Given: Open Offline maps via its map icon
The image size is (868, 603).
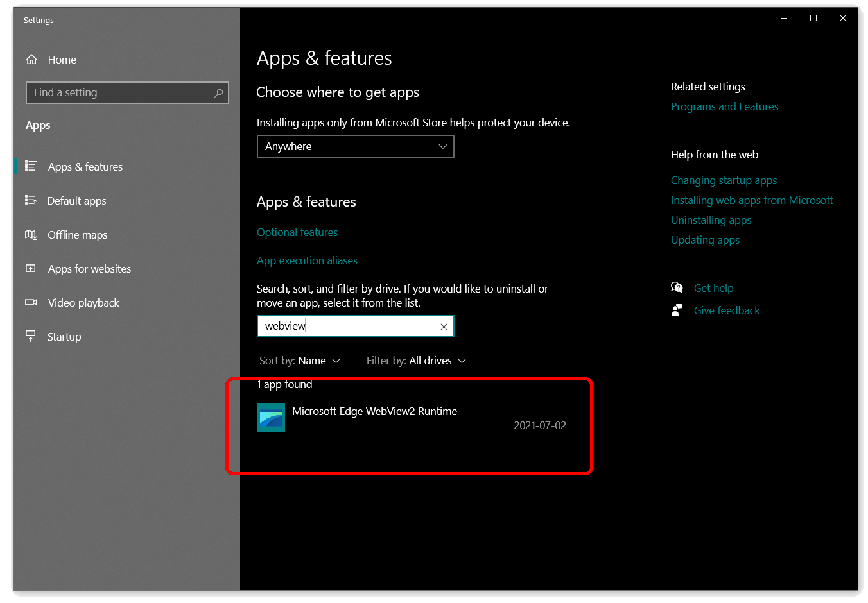Looking at the screenshot, I should click(x=31, y=235).
